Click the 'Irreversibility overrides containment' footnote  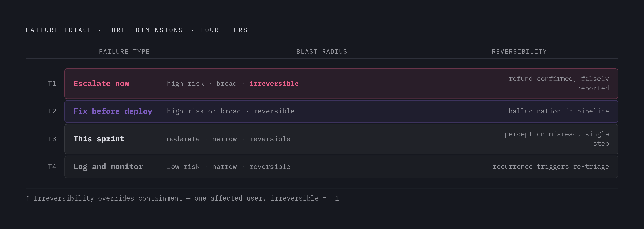pyautogui.click(x=182, y=198)
